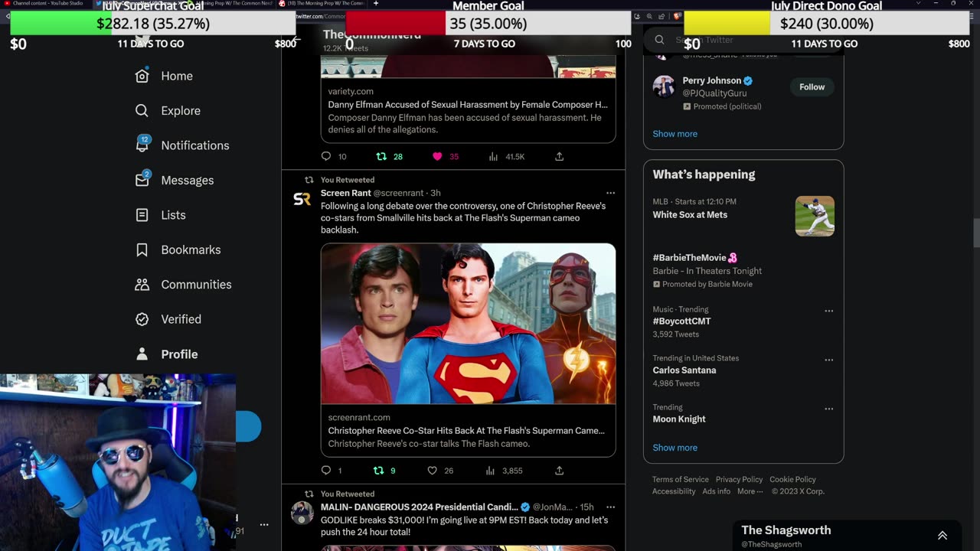Viewport: 980px width, 551px height.
Task: Like the Screen Rant tweet
Action: 432,471
